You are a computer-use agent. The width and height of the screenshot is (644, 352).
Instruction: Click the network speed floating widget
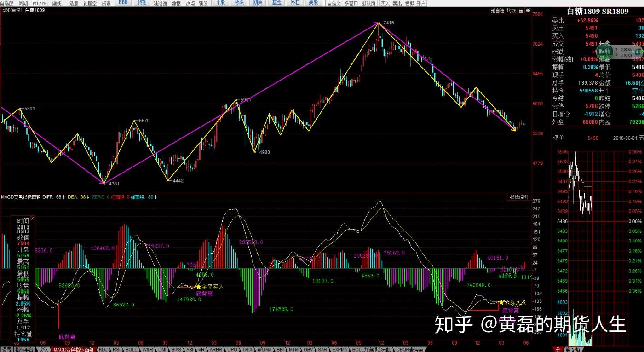tap(619, 52)
